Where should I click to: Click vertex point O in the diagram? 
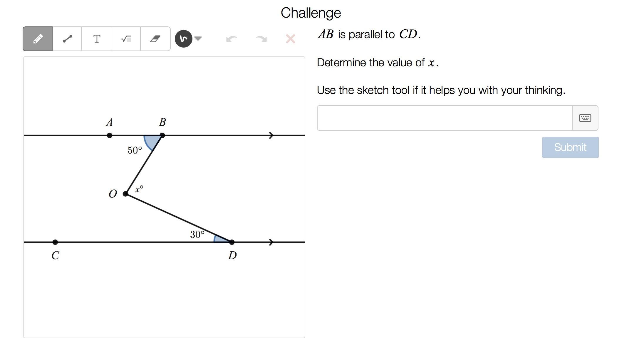click(x=125, y=194)
